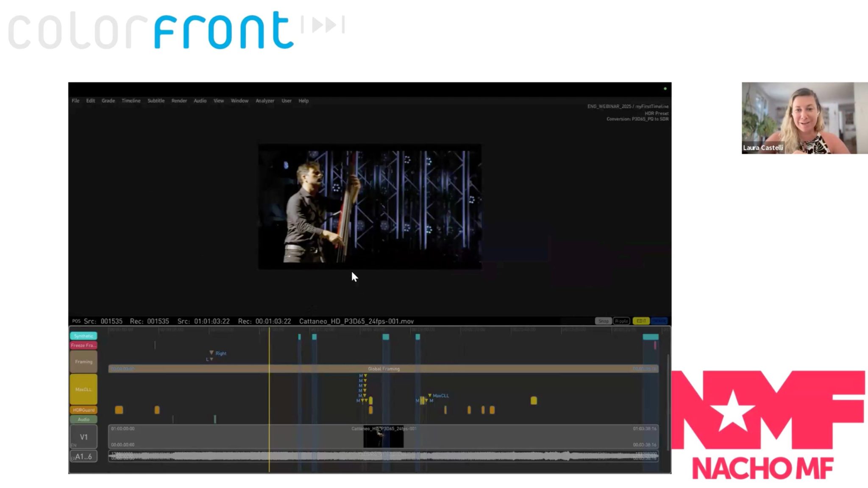Open the Analyzer menu
This screenshot has height=488, width=868.
(x=264, y=100)
